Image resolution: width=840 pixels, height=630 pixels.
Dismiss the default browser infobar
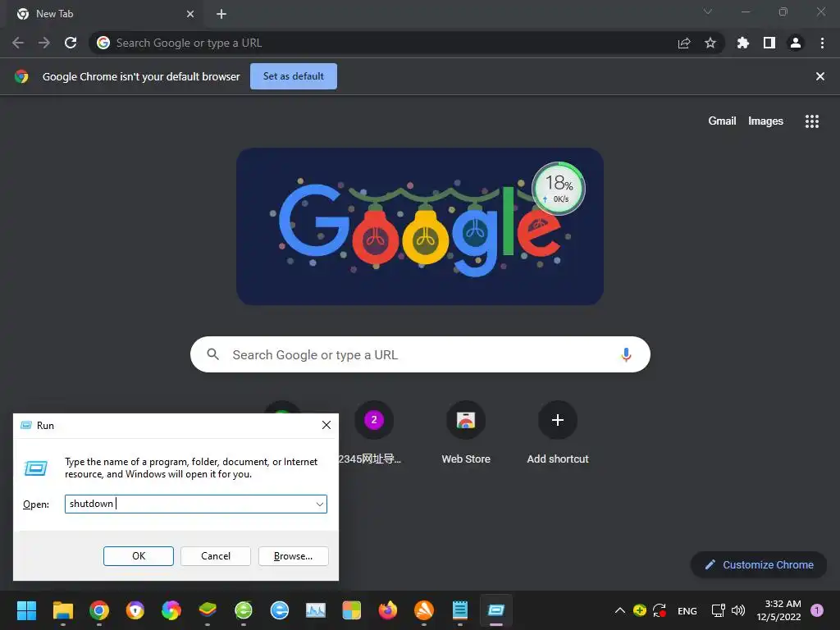pos(820,76)
